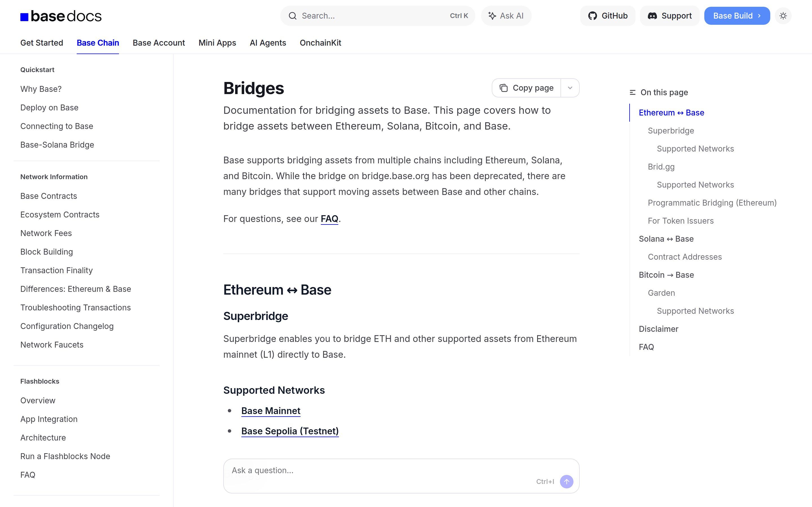Click the base docs logo
Image resolution: width=812 pixels, height=507 pixels.
pyautogui.click(x=60, y=16)
